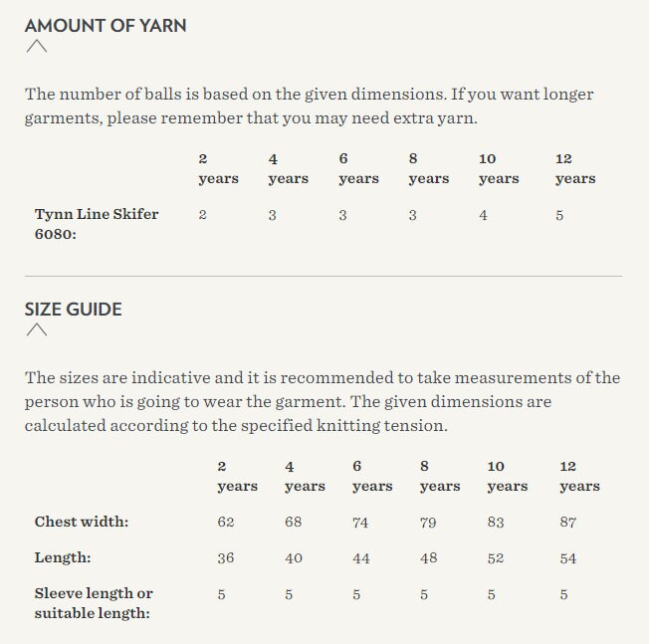Viewport: 649px width, 644px height.
Task: Select the 6 years header in size guide
Action: [372, 476]
